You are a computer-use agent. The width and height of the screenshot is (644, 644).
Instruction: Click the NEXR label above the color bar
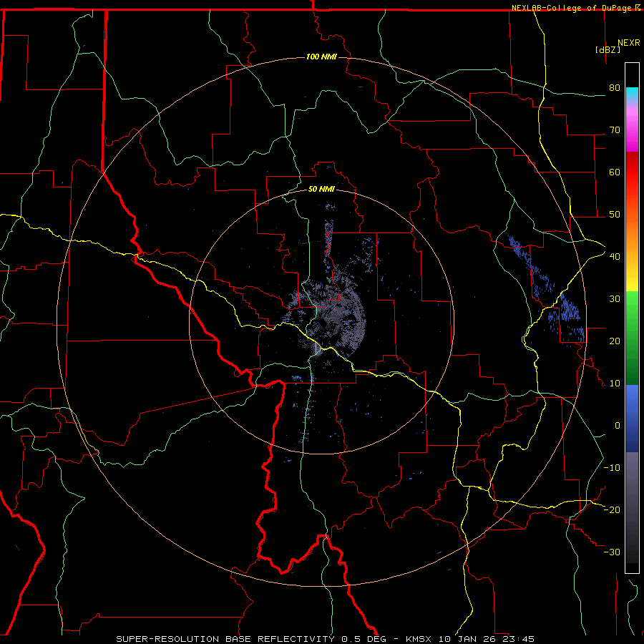[629, 43]
